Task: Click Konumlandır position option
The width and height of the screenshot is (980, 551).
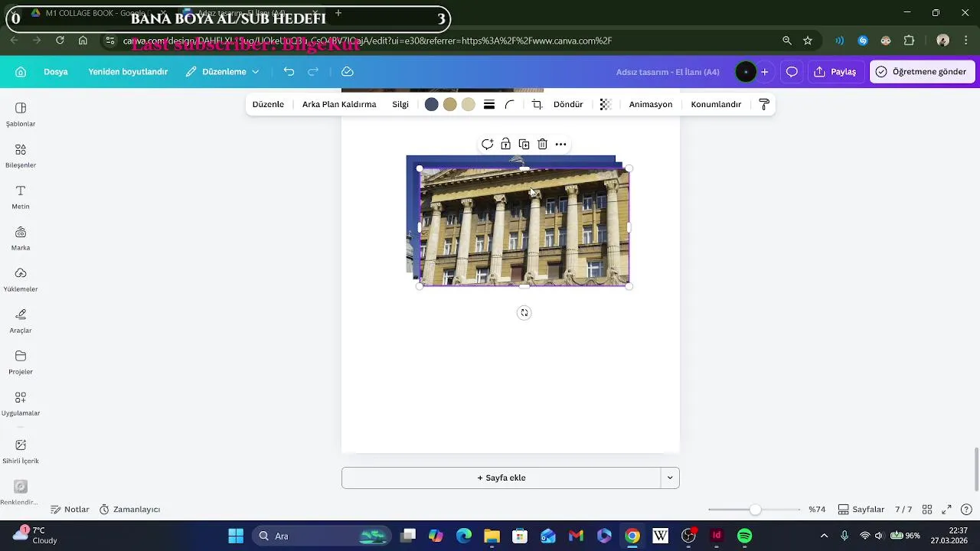Action: [x=716, y=105]
